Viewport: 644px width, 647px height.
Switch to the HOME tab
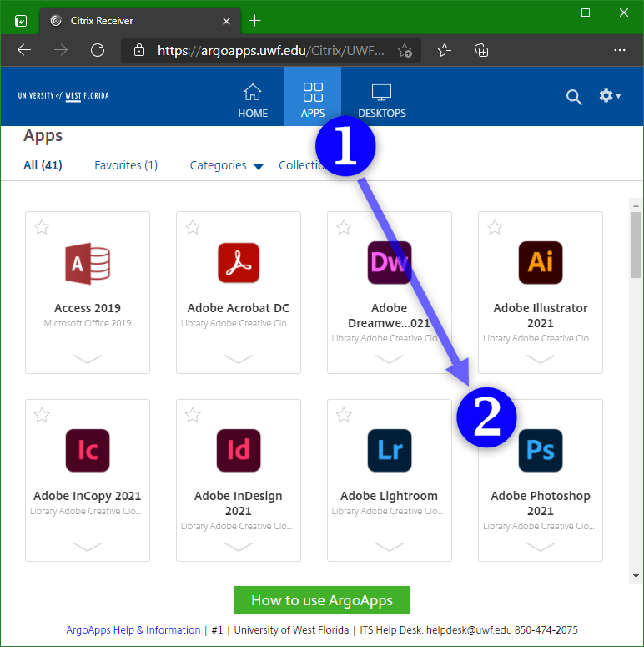[x=253, y=100]
